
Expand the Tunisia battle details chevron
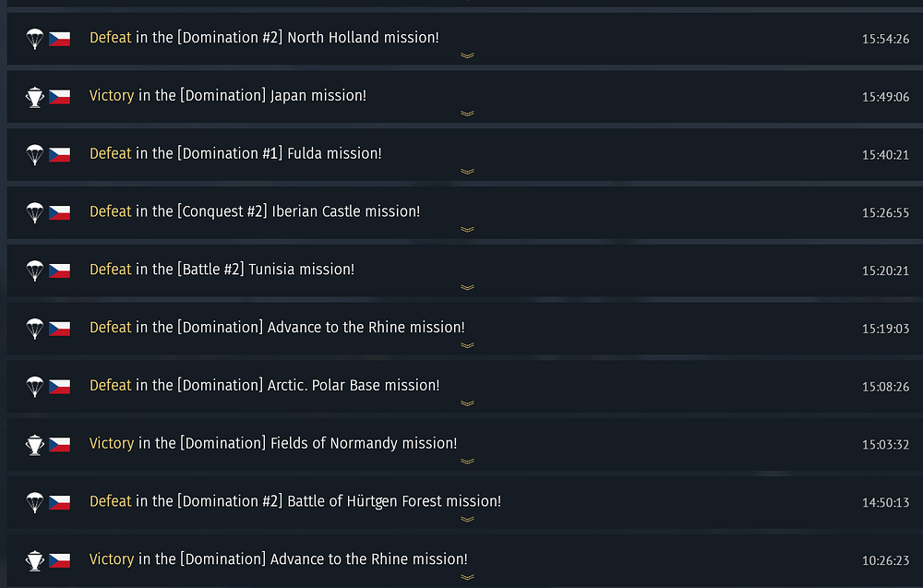[467, 288]
